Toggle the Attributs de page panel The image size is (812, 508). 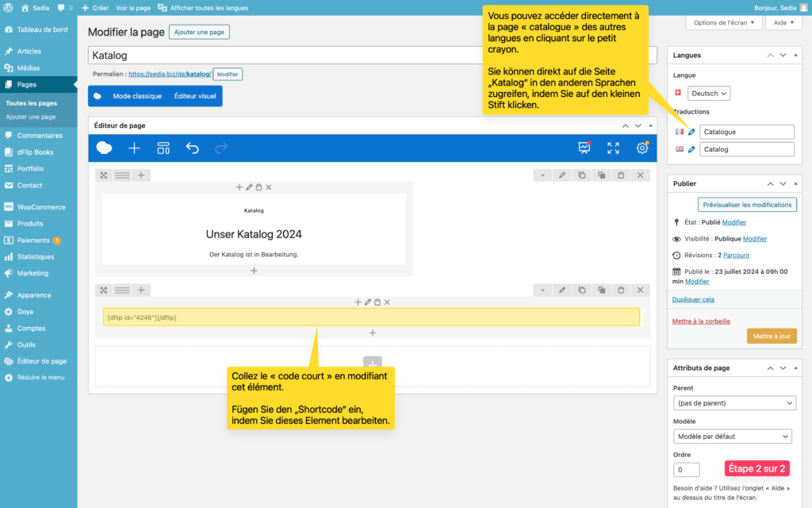pyautogui.click(x=797, y=368)
